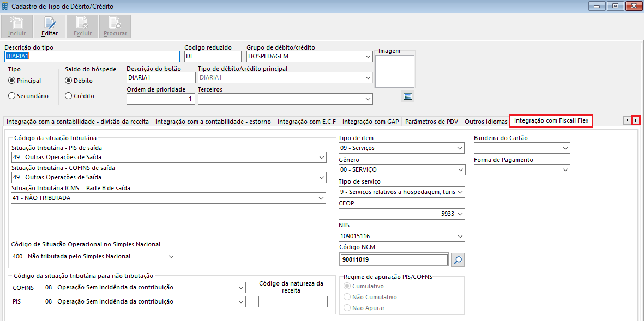Click the Código reduzido field
The height and width of the screenshot is (321, 644).
(213, 56)
